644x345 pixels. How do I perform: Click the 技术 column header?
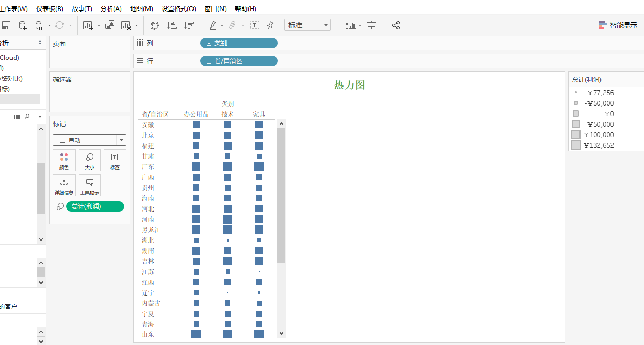tap(228, 114)
